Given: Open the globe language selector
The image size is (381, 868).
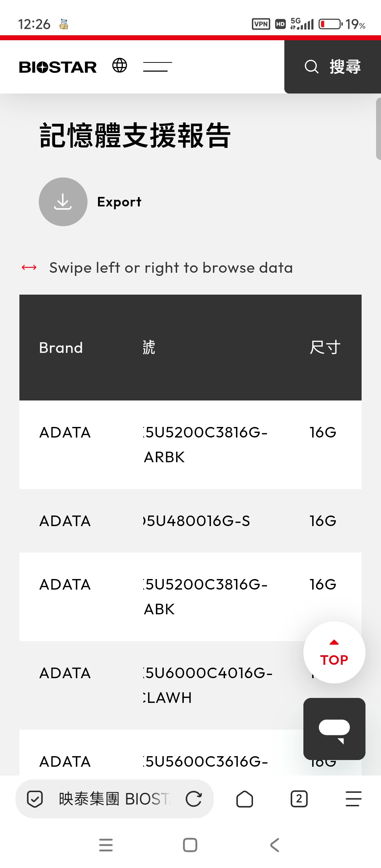Looking at the screenshot, I should pos(120,65).
